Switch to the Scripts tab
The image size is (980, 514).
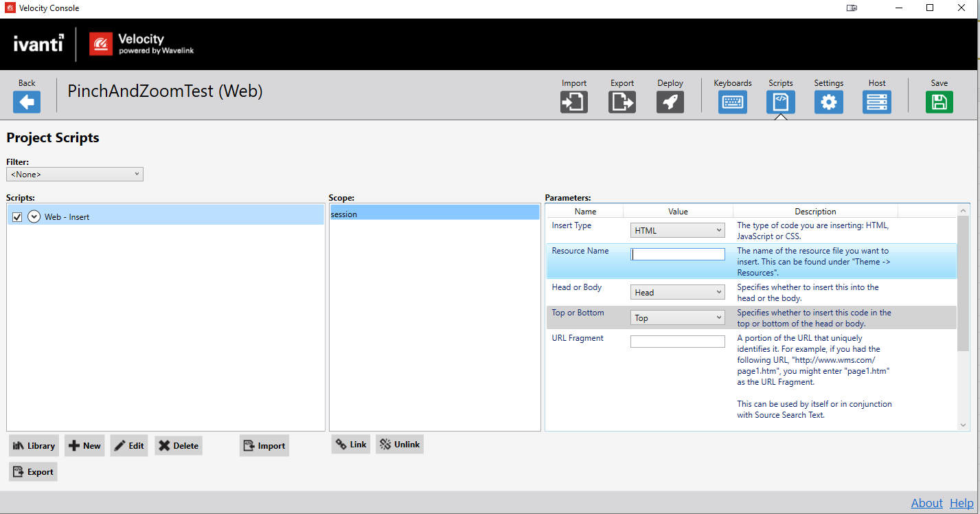coord(780,102)
